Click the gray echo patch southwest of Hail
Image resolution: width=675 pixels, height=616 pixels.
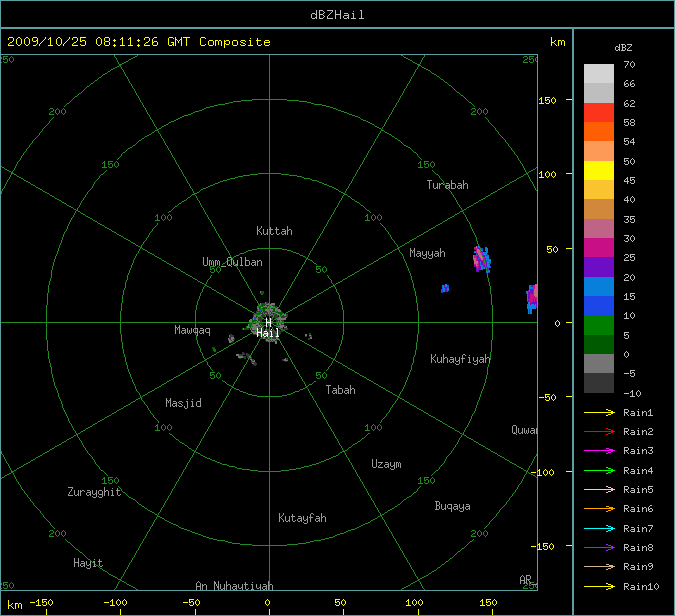pyautogui.click(x=247, y=358)
